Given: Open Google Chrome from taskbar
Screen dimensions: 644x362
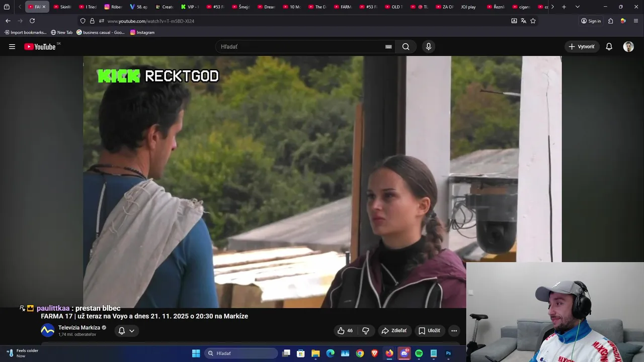Looking at the screenshot, I should (360, 353).
